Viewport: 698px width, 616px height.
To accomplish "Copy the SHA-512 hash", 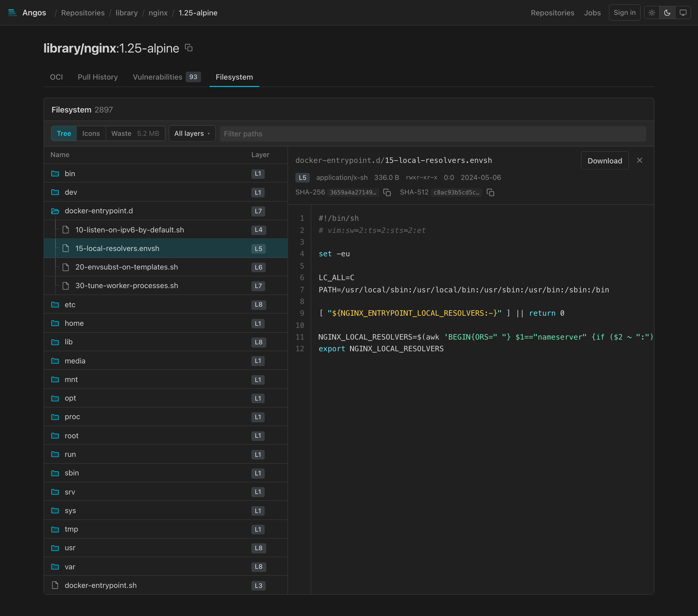I will pos(490,192).
